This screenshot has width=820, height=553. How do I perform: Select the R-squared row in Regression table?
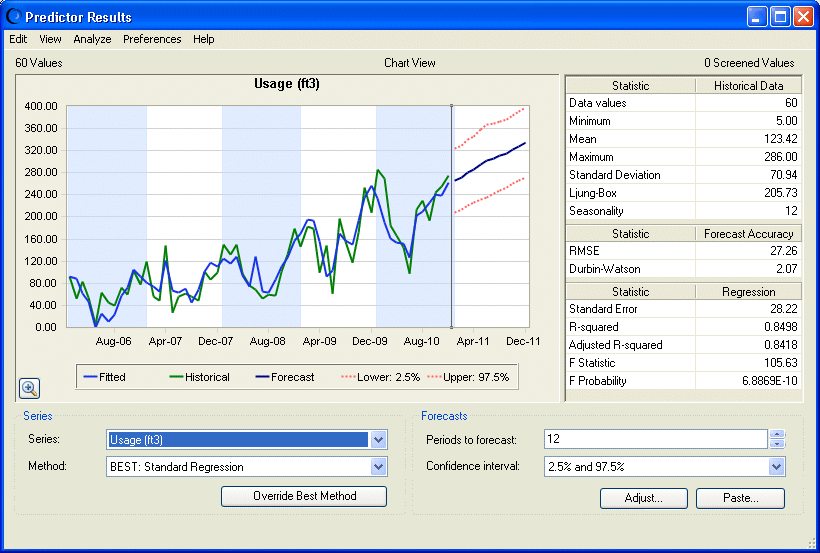683,327
